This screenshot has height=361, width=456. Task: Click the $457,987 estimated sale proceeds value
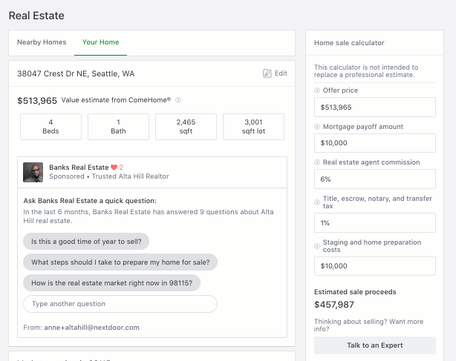pyautogui.click(x=334, y=304)
